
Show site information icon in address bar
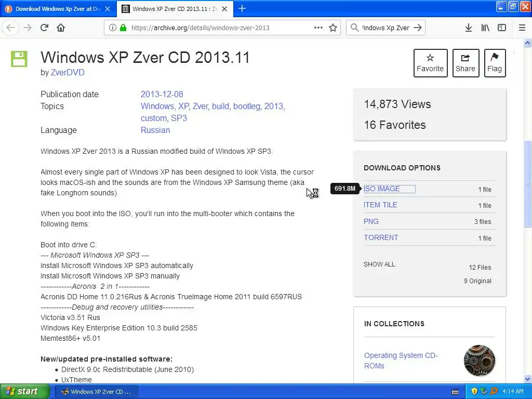coord(113,28)
